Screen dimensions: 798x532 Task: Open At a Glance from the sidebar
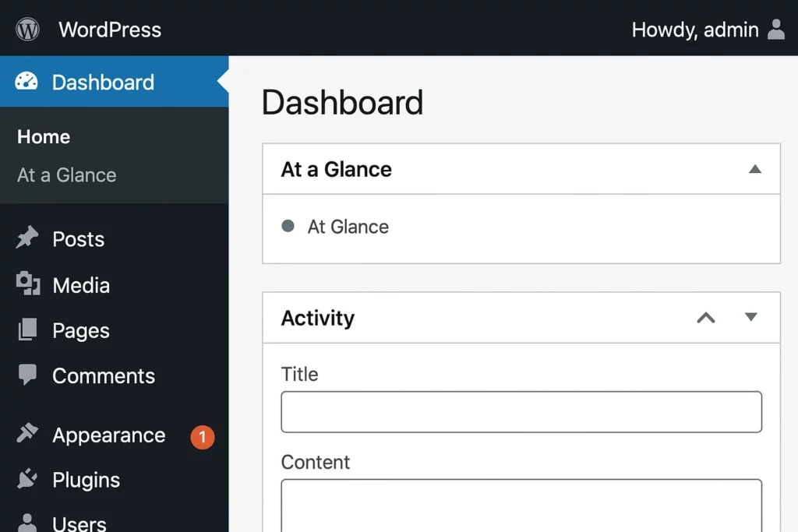[x=65, y=174]
